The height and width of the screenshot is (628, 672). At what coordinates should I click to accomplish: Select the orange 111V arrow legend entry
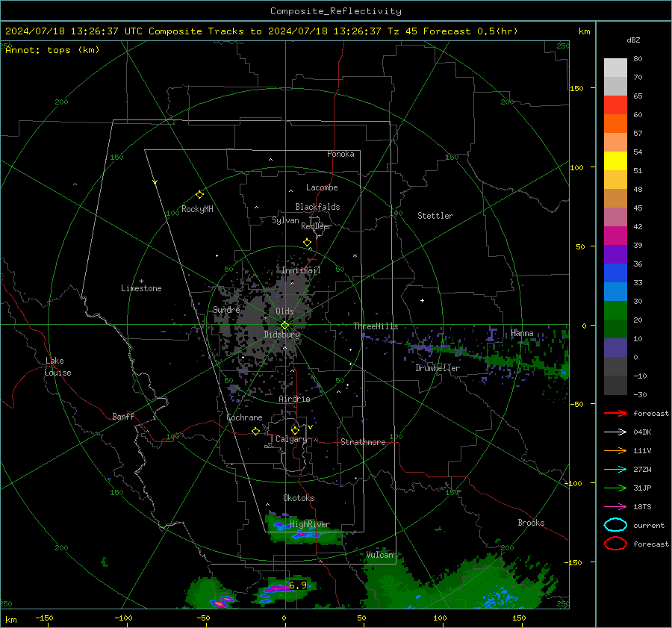coord(615,450)
